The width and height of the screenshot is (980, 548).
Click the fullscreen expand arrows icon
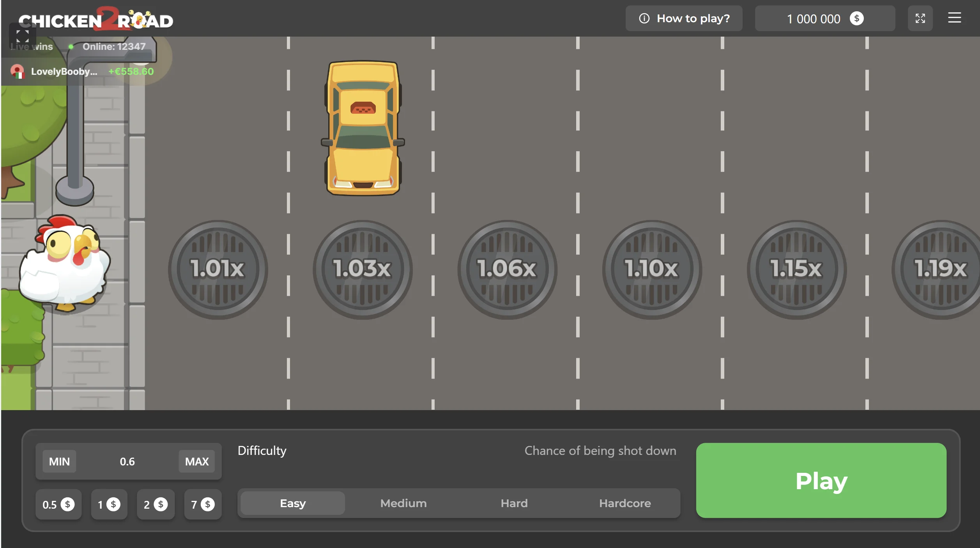click(x=920, y=18)
